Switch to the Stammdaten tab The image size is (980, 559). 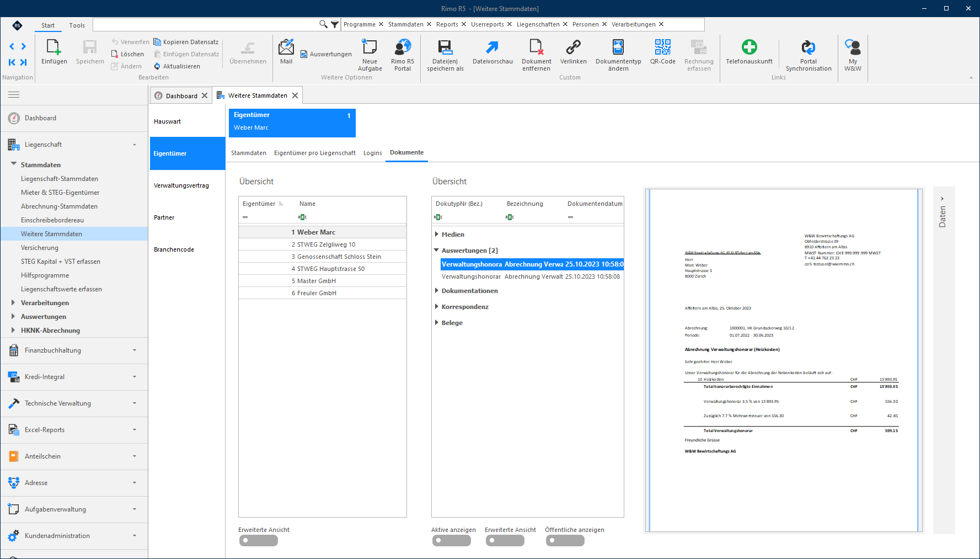click(x=248, y=153)
